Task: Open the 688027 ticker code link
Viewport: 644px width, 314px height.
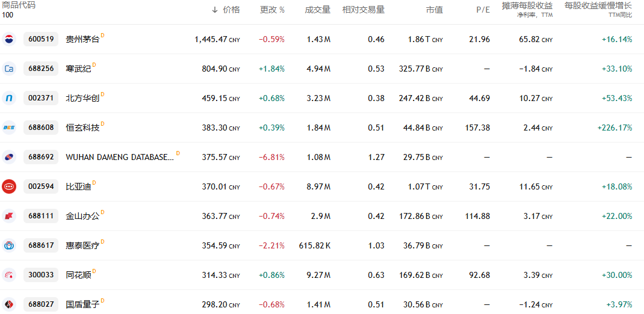Action: (x=41, y=304)
